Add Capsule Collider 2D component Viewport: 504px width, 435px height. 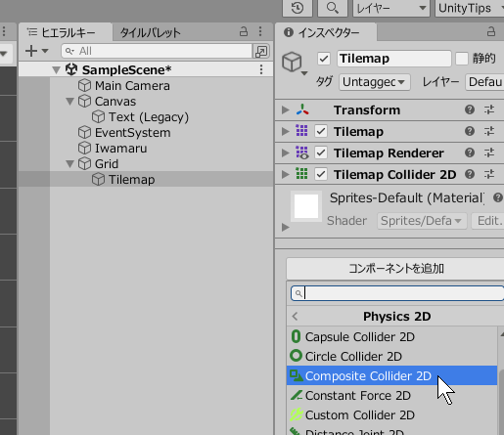pyautogui.click(x=392, y=336)
